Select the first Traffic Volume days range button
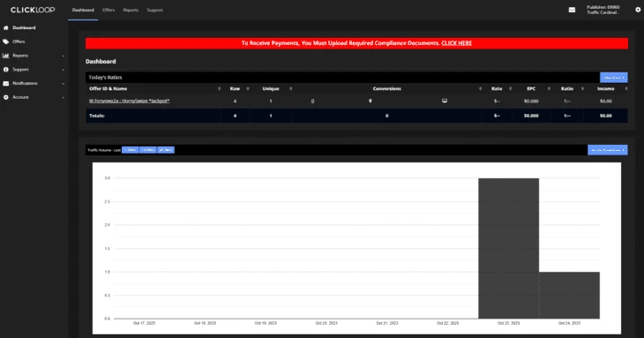Viewport: 644px width, 338px height. click(131, 150)
